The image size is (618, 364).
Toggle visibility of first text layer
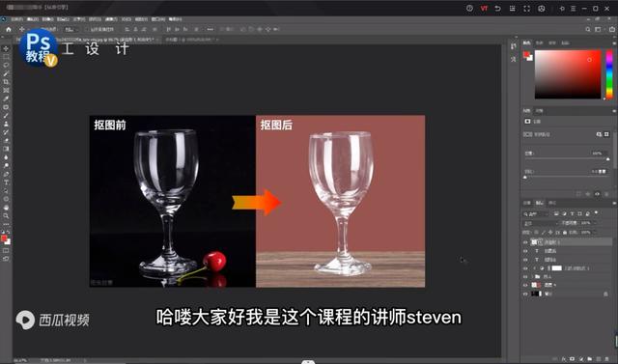pyautogui.click(x=525, y=251)
